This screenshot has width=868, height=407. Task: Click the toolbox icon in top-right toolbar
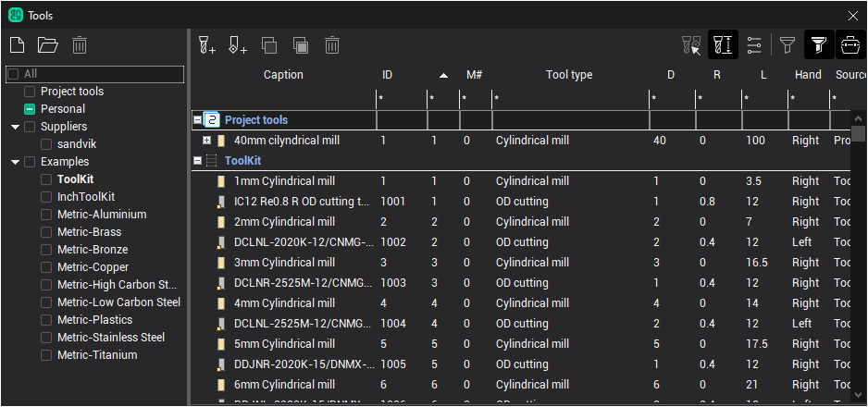pyautogui.click(x=849, y=44)
